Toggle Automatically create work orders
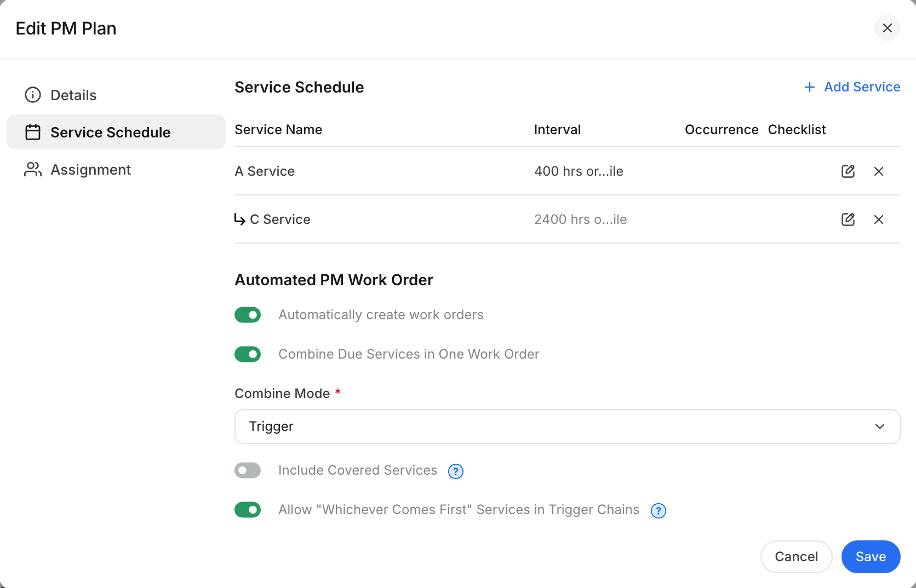The image size is (916, 588). tap(248, 315)
